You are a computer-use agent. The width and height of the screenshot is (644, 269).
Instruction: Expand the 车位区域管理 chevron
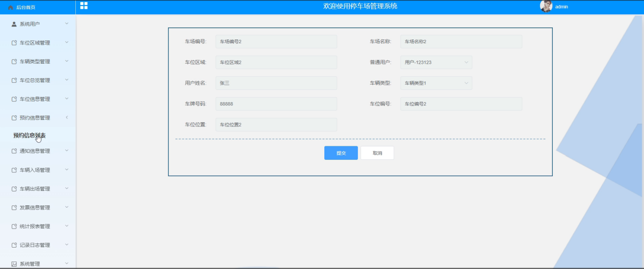pos(67,42)
